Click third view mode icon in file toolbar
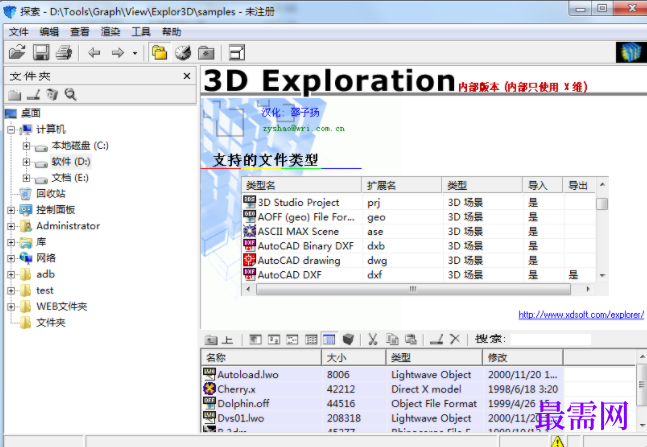 pos(293,339)
